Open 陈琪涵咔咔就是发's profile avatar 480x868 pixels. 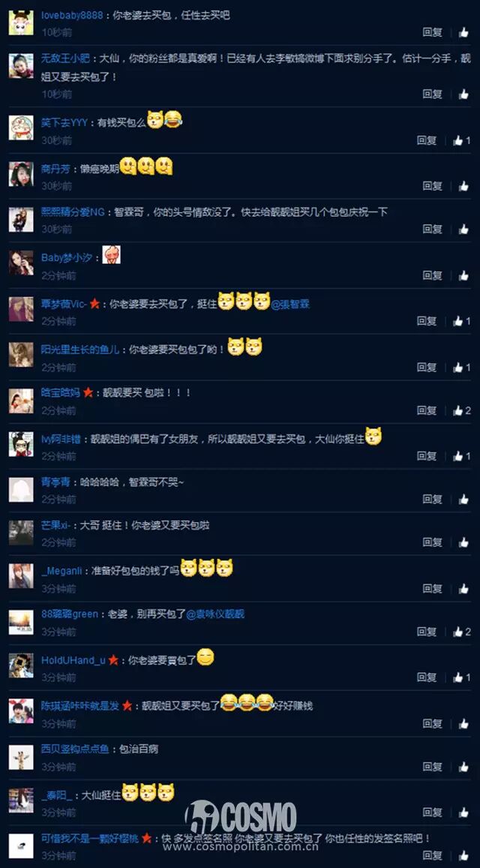click(x=21, y=710)
